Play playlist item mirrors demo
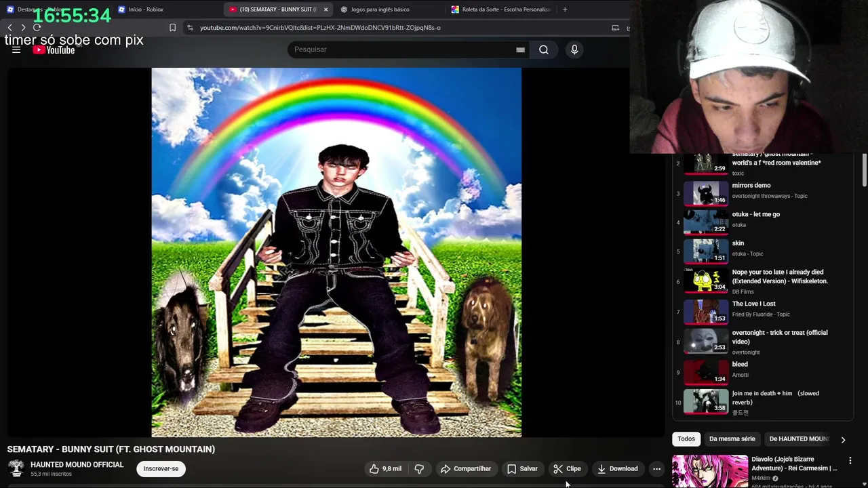868x488 pixels. click(x=763, y=192)
